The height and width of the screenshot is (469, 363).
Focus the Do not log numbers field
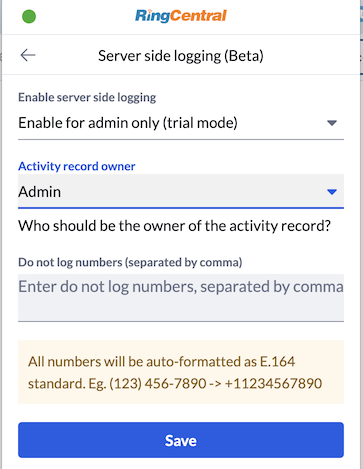tap(181, 298)
